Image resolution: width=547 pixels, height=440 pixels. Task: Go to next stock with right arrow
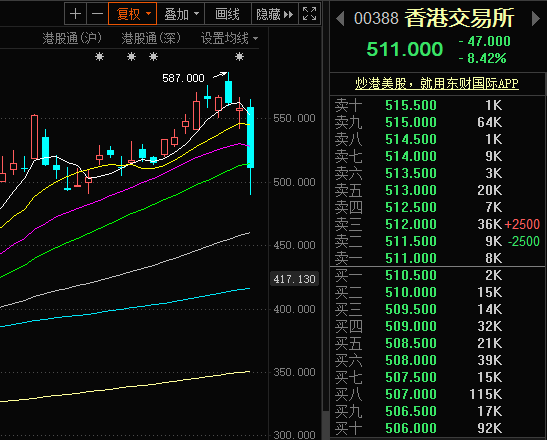(535, 18)
